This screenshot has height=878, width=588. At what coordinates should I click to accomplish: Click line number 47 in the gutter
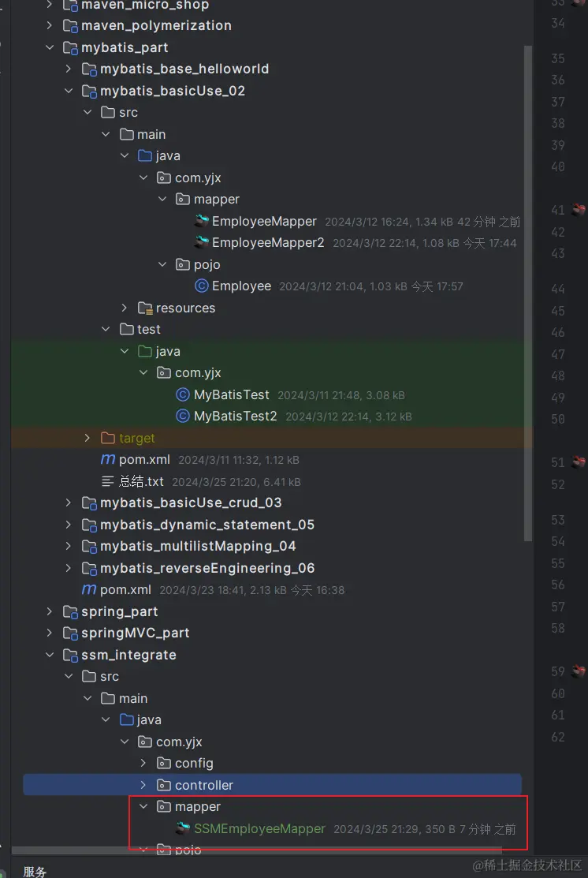tap(558, 354)
